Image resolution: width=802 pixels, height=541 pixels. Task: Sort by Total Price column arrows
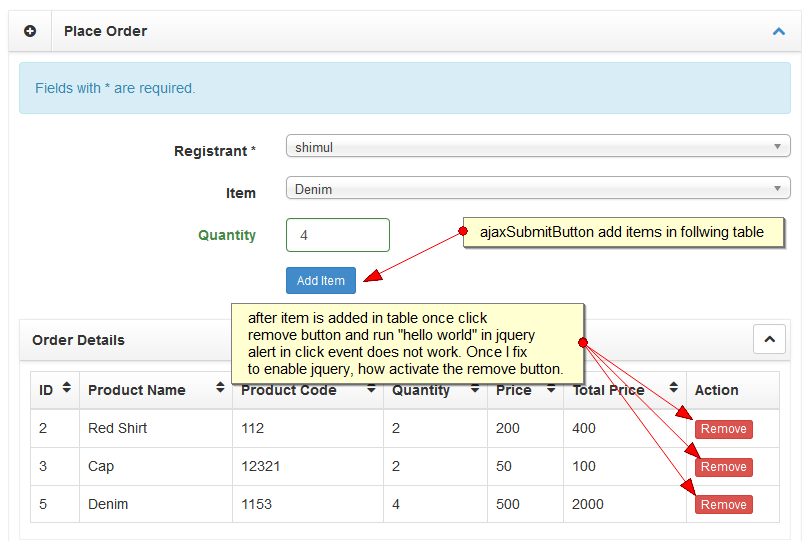[x=673, y=389]
